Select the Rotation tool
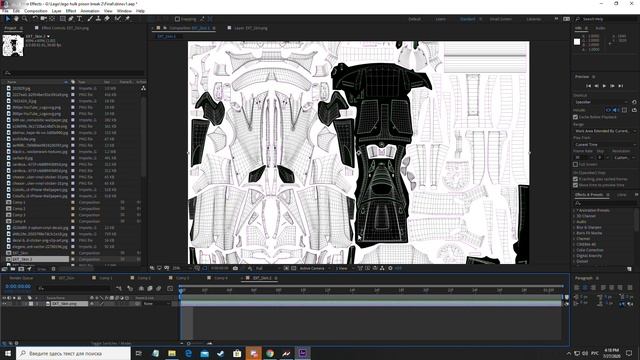640x360 pixels. (35, 19)
